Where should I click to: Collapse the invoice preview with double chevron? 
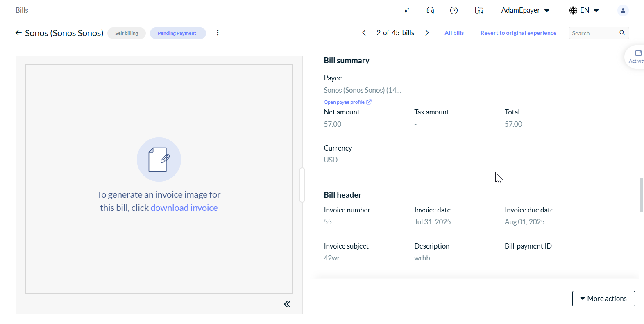click(x=287, y=304)
